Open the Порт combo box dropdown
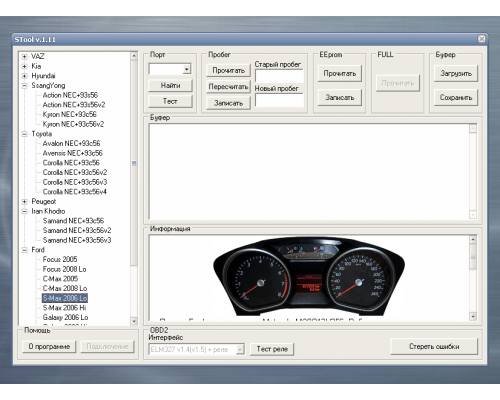The height and width of the screenshot is (400, 500). [187, 69]
